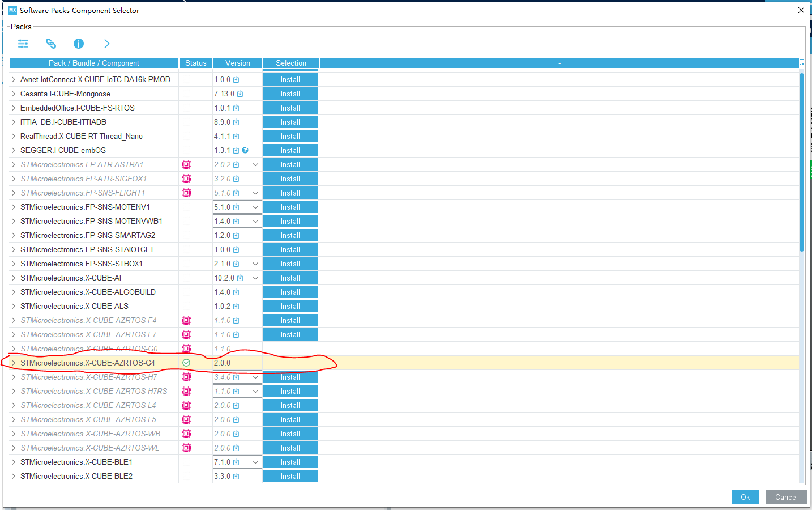Open version dropdown for X-CUBE-BLE1
This screenshot has height=510, width=812.
(255, 462)
